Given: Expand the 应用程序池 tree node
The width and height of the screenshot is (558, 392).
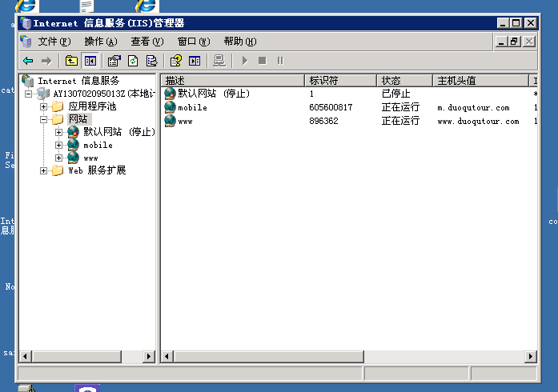Looking at the screenshot, I should [x=44, y=106].
